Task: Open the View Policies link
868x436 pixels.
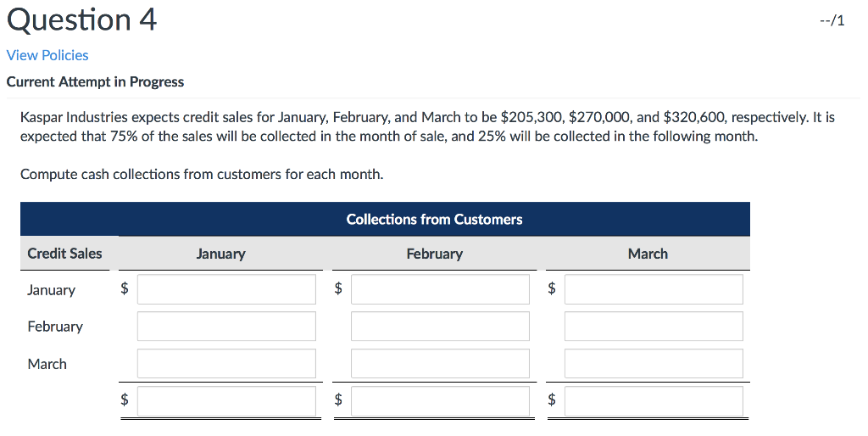Action: pyautogui.click(x=47, y=55)
